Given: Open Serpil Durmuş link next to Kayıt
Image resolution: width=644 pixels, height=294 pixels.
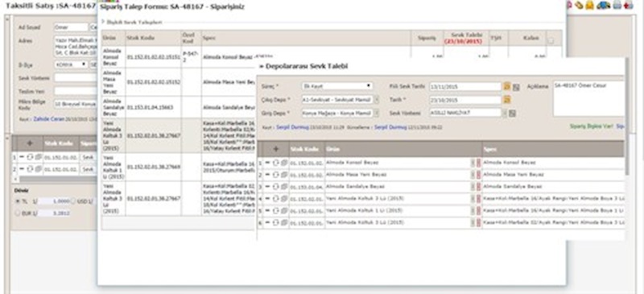Looking at the screenshot, I should pos(292,127).
